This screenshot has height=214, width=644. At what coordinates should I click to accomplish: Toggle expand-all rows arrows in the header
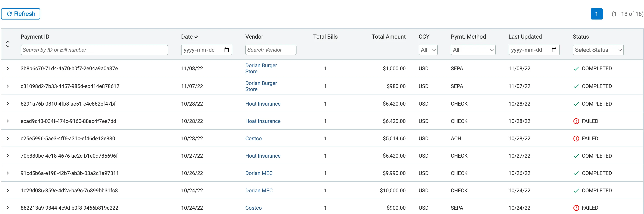click(x=8, y=44)
